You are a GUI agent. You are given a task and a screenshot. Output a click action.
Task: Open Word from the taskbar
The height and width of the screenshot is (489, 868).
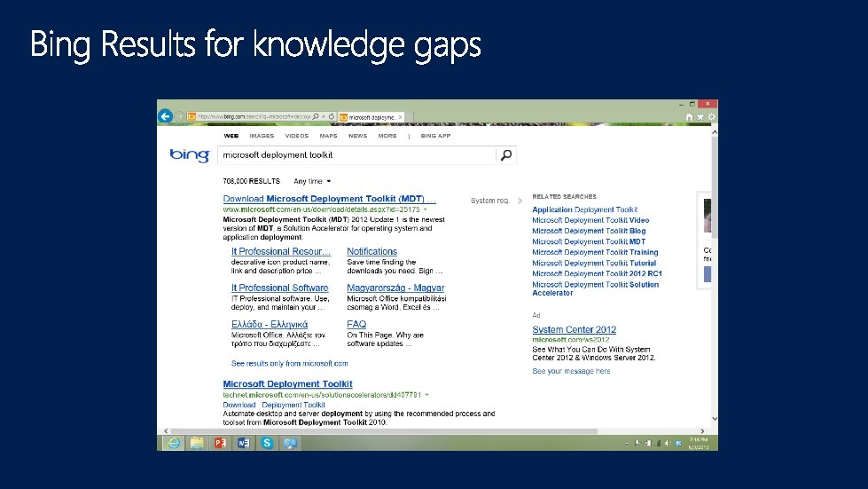(x=244, y=443)
